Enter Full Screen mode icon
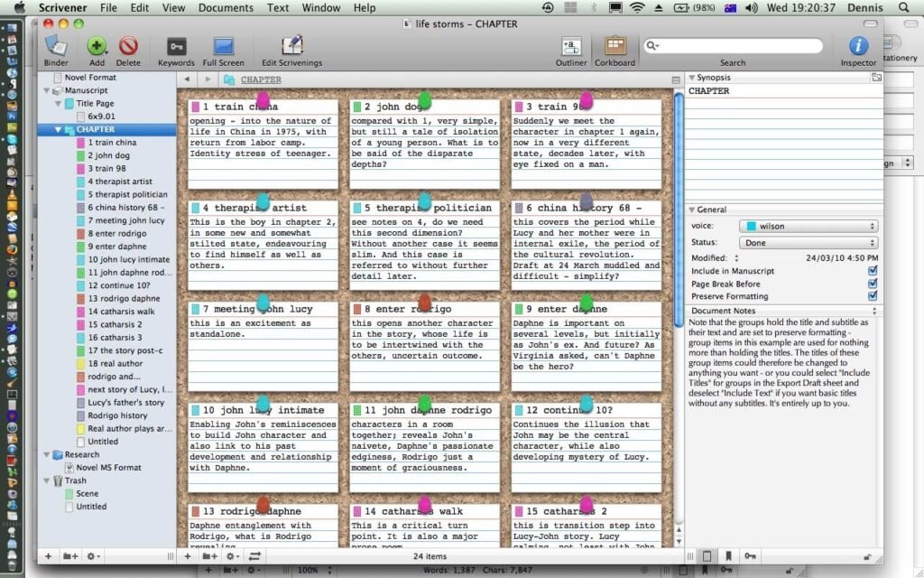Screen dimensions: 924x578 [x=224, y=46]
